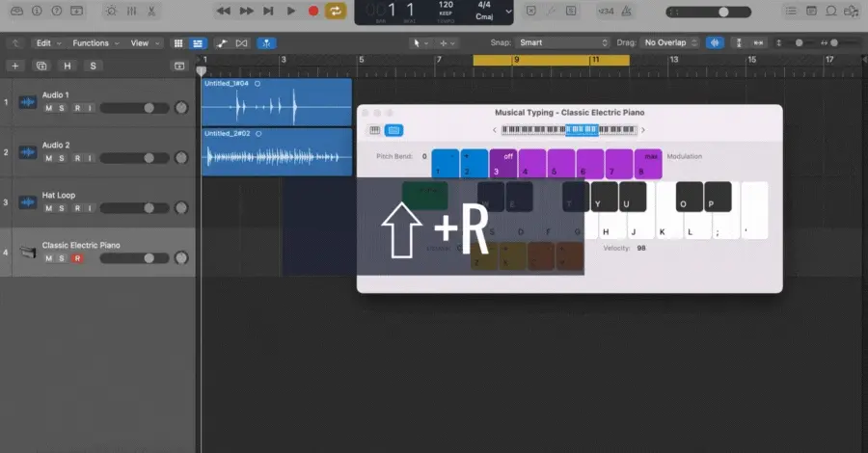Open the Media browser icon
Screen dimensions: 868x453
coord(852,11)
